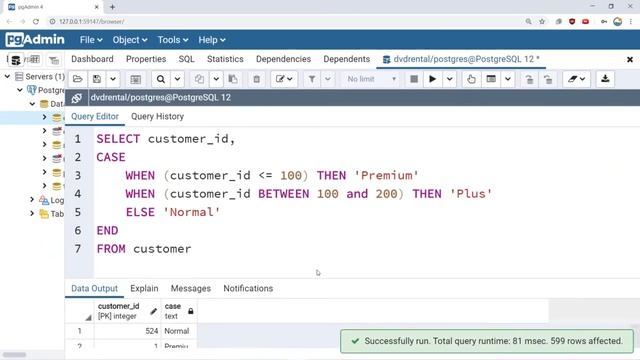The height and width of the screenshot is (360, 640).
Task: Open file with the folder toolbar icon
Action: click(78, 79)
